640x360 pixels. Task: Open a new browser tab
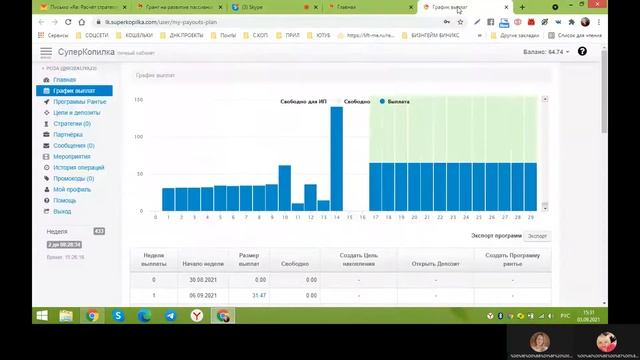pyautogui.click(x=522, y=7)
